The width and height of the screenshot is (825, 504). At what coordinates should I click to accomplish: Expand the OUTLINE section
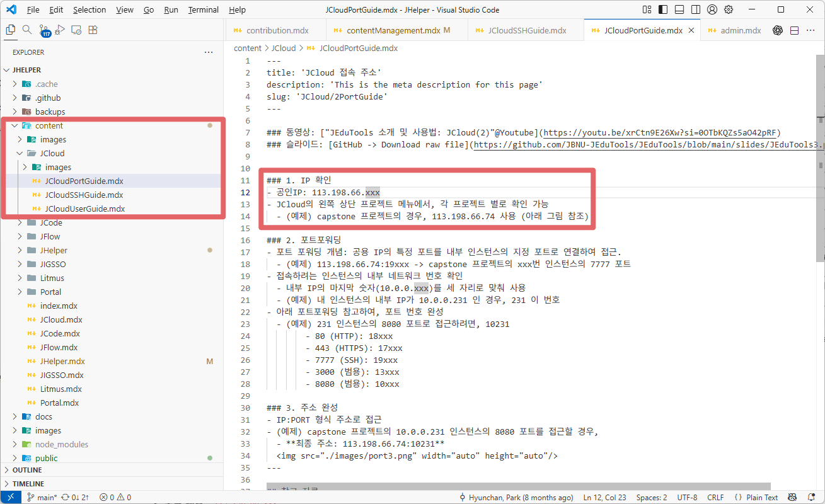click(27, 470)
